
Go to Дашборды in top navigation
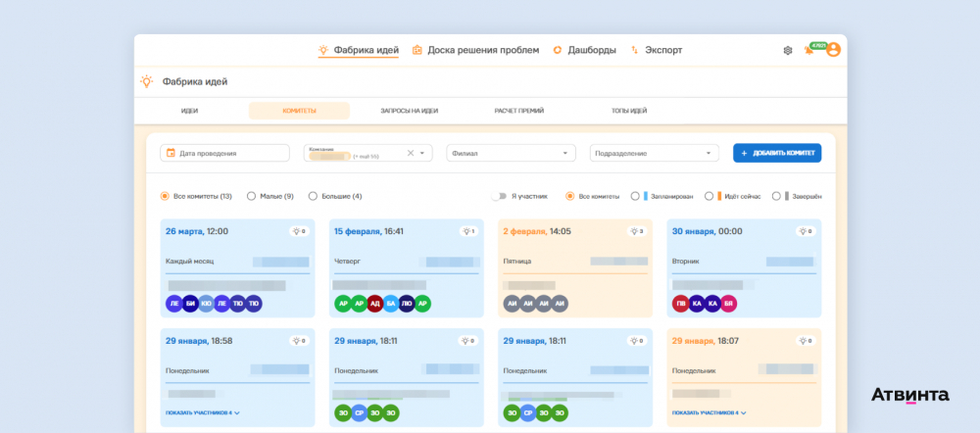tap(585, 50)
